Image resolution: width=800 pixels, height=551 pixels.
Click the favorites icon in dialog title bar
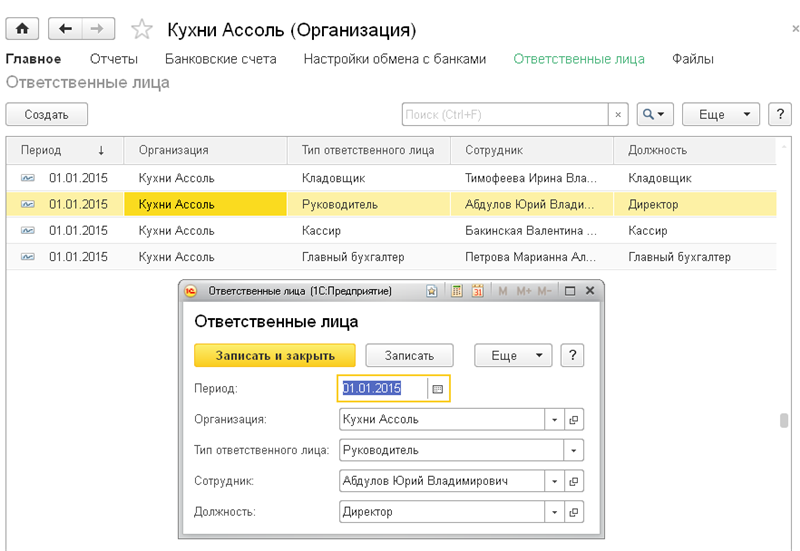(x=431, y=291)
